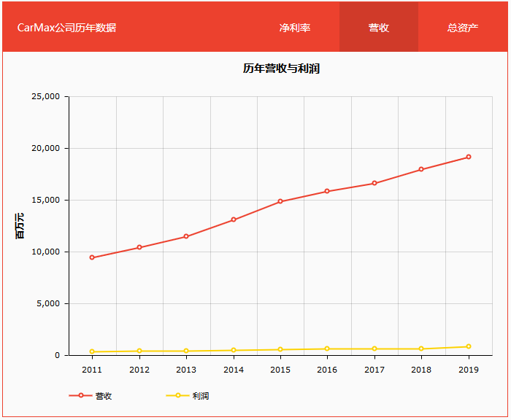Click the 2015 profit data point
The image size is (511, 420).
(280, 350)
